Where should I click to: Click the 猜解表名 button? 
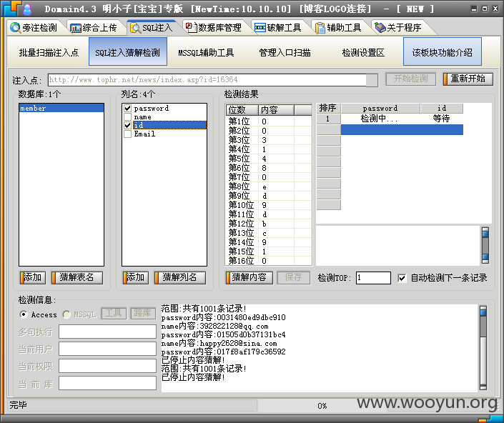[77, 277]
